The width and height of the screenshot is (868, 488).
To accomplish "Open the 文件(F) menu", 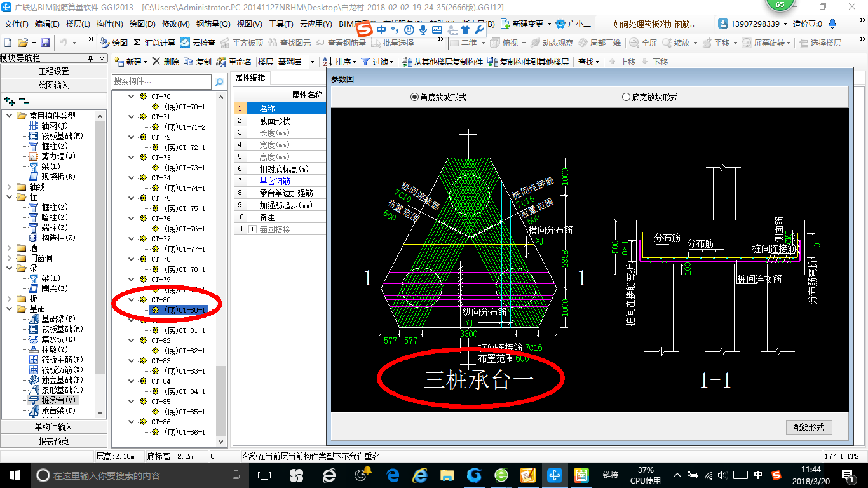I will [17, 24].
